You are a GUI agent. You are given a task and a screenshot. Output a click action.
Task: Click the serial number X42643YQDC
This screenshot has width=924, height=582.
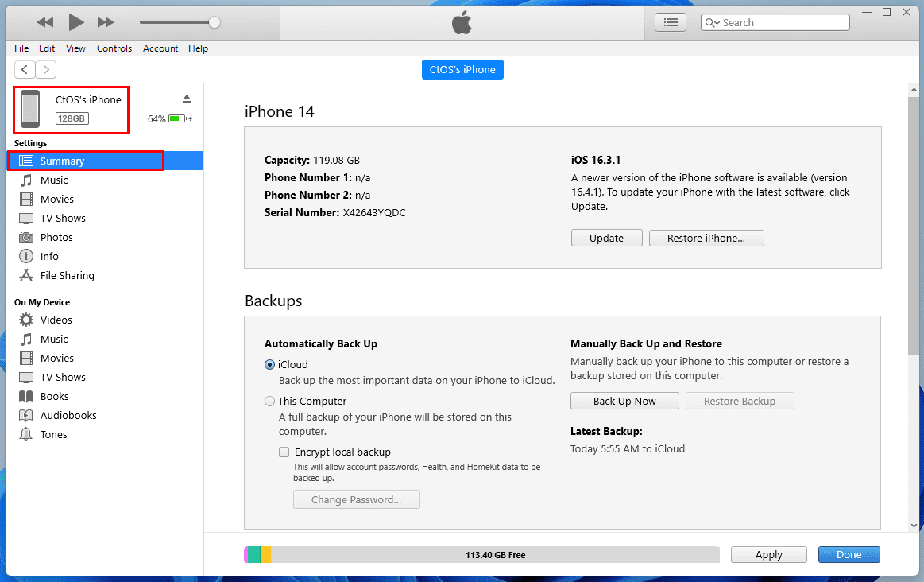[374, 213]
